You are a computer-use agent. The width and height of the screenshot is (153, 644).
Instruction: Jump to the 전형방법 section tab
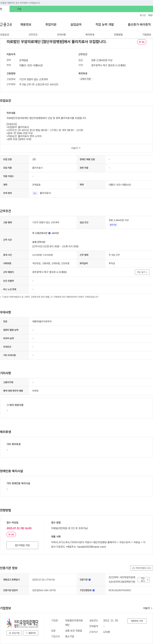pos(118,35)
